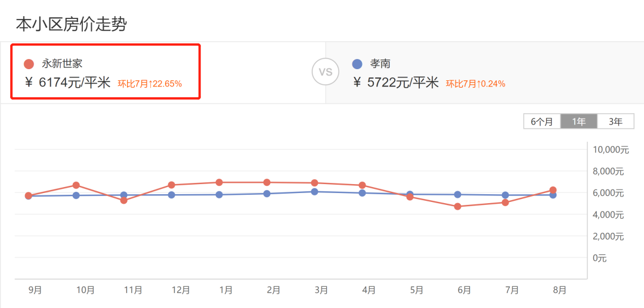Image resolution: width=644 pixels, height=308 pixels.
Task: Click the VS comparison circle icon
Action: point(325,72)
